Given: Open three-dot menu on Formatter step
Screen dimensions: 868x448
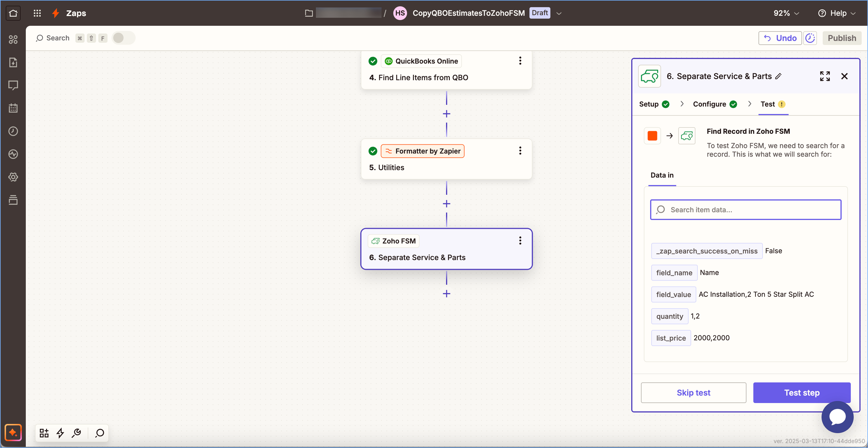Looking at the screenshot, I should click(520, 150).
